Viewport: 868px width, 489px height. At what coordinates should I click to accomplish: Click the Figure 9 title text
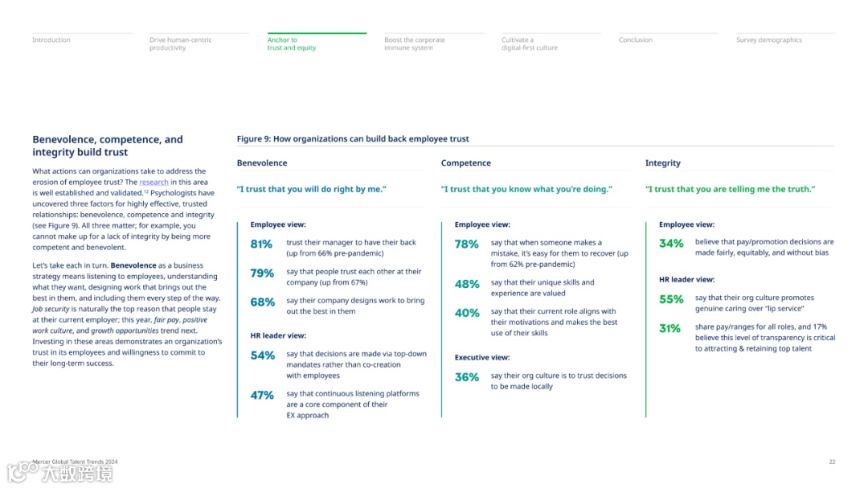[353, 139]
